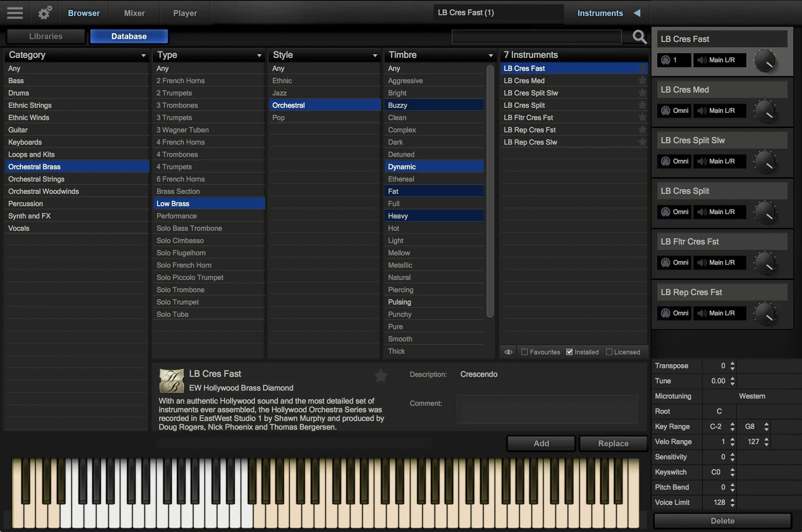Click the hamburger menu icon top left
The height and width of the screenshot is (532, 802).
coord(14,12)
